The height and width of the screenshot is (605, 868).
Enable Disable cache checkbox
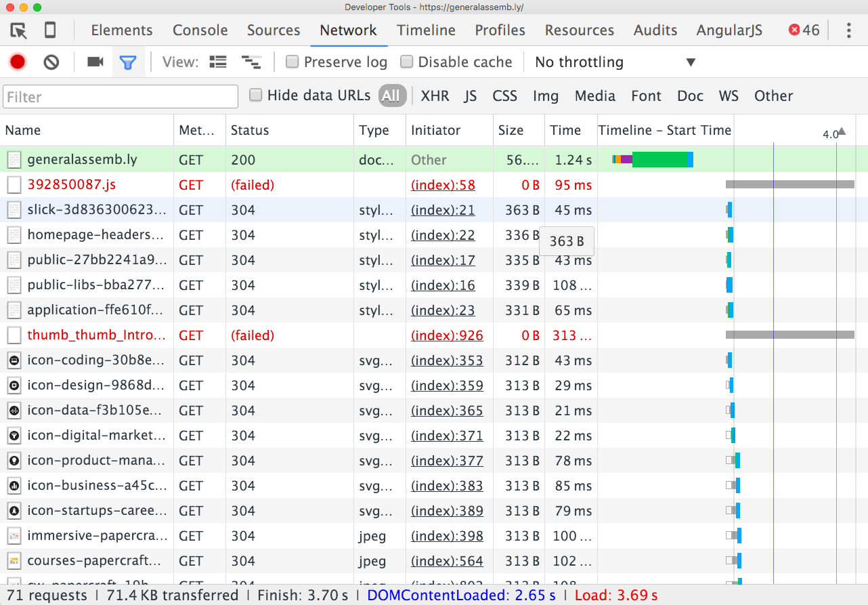click(x=407, y=62)
